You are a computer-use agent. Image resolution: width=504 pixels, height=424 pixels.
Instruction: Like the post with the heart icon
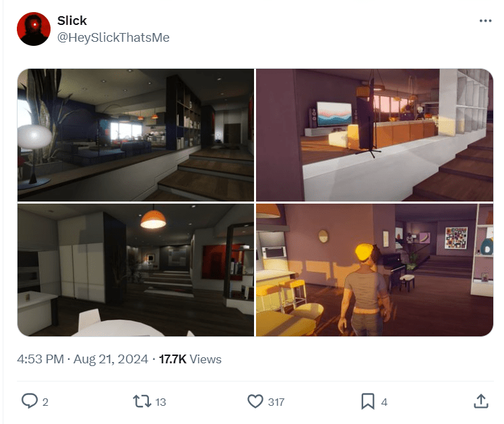[x=255, y=402]
